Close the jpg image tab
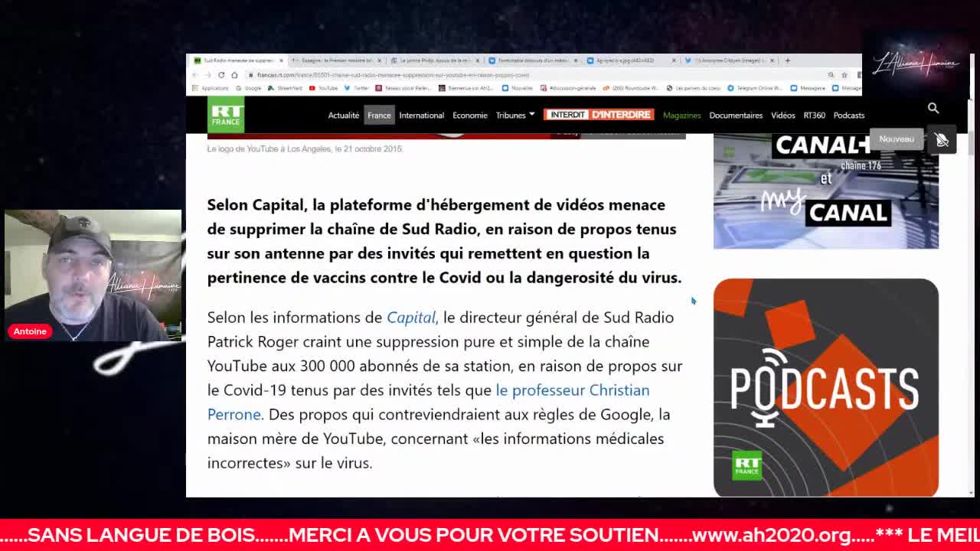The width and height of the screenshot is (980, 551). pyautogui.click(x=674, y=60)
